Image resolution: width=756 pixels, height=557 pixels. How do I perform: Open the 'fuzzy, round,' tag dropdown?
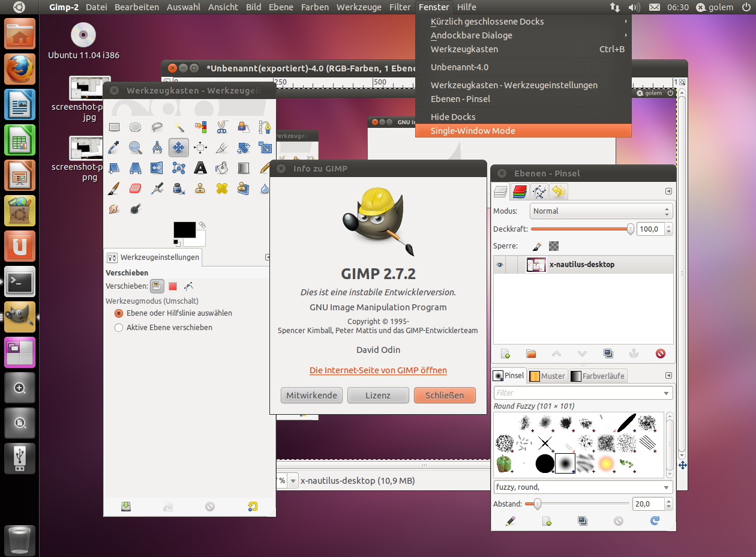[666, 487]
